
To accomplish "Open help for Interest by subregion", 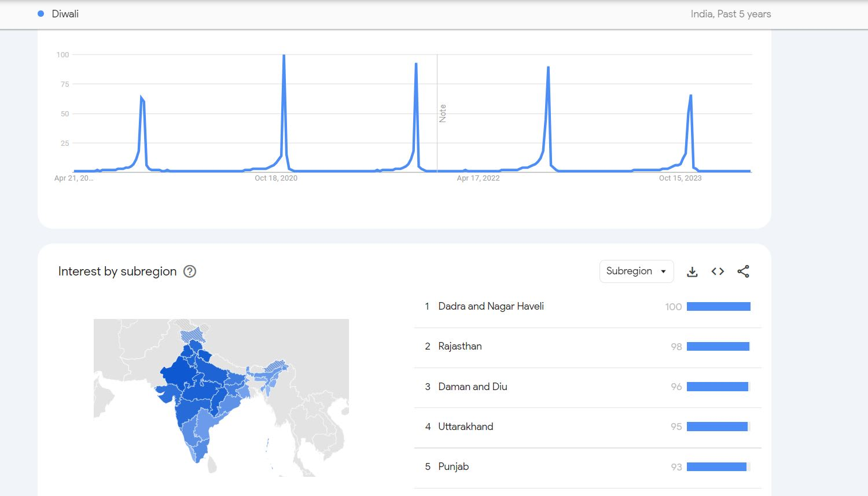I will pyautogui.click(x=190, y=271).
